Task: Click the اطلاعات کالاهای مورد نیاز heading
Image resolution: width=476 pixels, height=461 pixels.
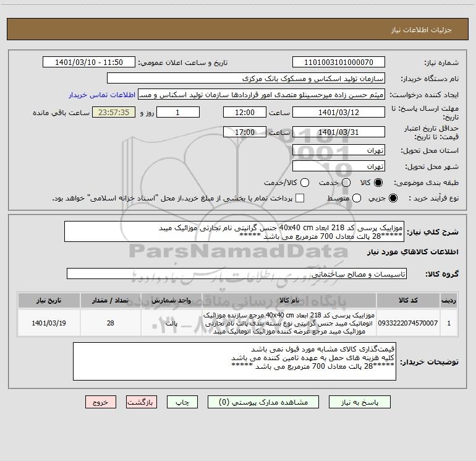Action: click(413, 252)
